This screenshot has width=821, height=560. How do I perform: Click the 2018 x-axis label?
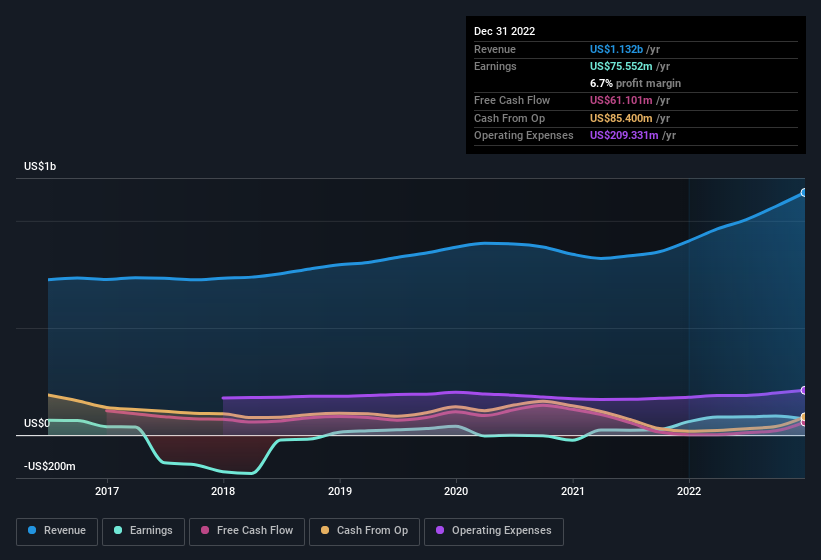223,491
